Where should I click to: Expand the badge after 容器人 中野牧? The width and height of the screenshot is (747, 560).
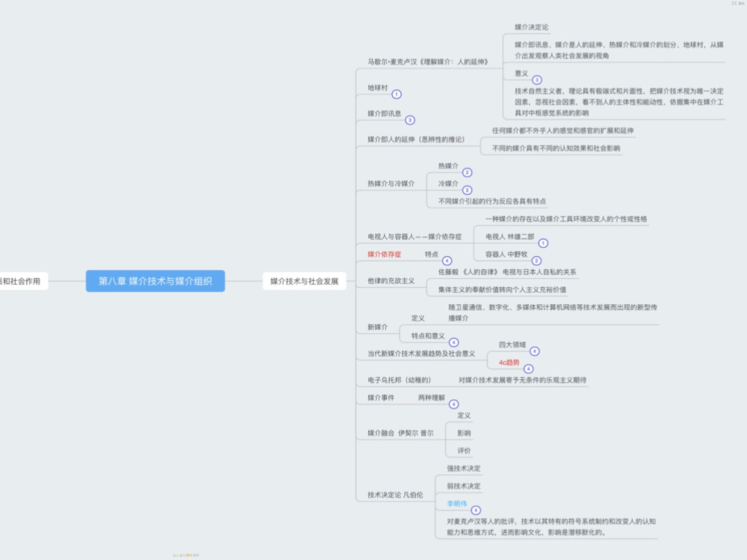tap(536, 261)
